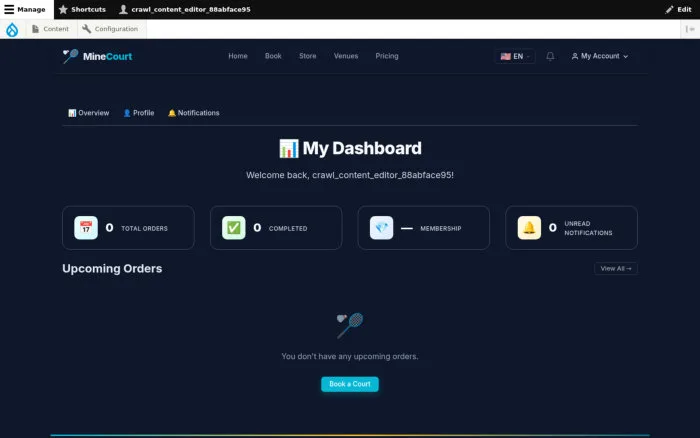Click the UNREAD NOTIFICATIONS label
The height and width of the screenshot is (438, 700).
point(588,228)
